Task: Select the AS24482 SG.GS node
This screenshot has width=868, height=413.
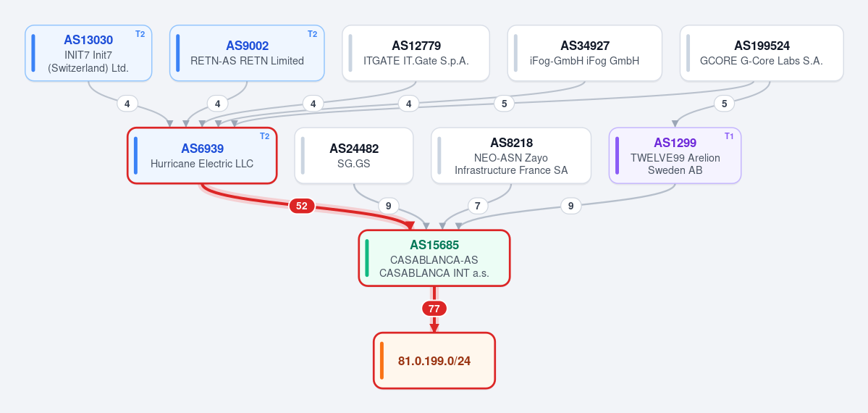Action: pyautogui.click(x=354, y=155)
